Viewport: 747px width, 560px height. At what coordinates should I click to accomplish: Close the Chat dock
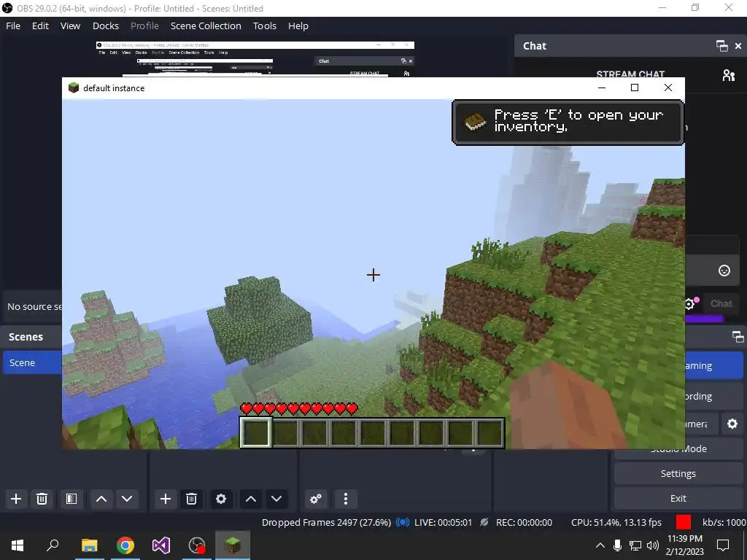tap(738, 46)
